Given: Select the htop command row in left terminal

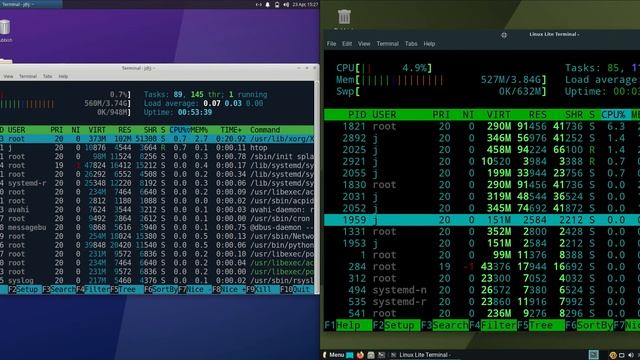Looking at the screenshot, I should [x=157, y=148].
